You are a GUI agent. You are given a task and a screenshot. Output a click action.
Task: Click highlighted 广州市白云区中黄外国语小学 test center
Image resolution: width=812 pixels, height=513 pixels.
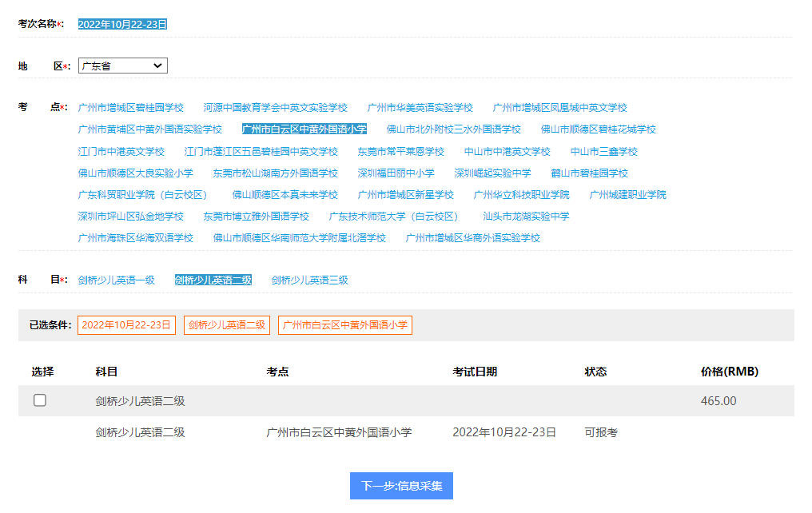click(x=304, y=129)
